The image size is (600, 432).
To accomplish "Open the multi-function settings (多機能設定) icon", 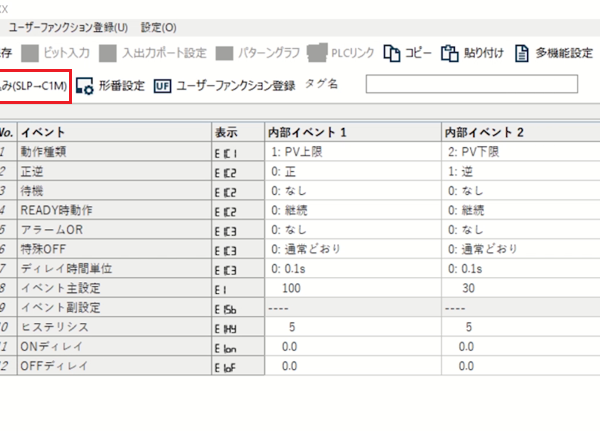I will click(522, 53).
